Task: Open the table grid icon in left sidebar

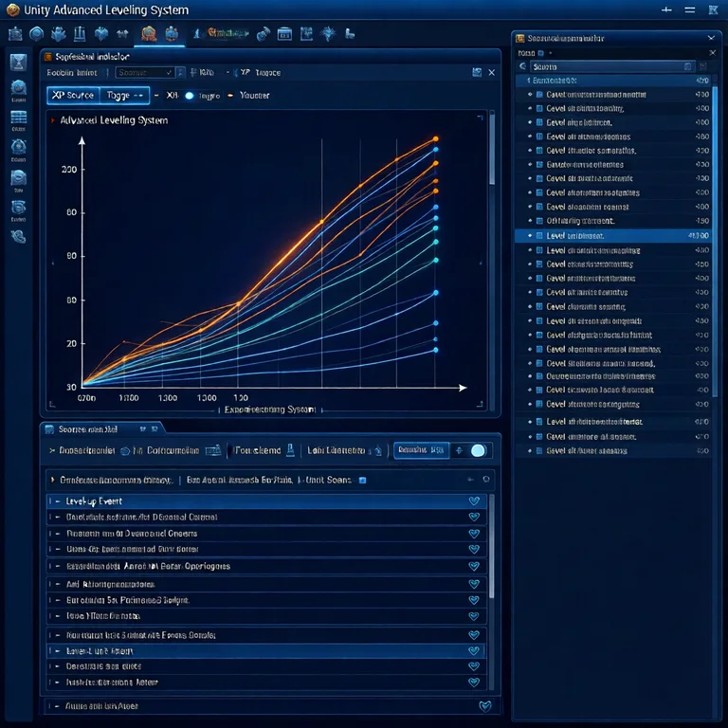Action: (x=19, y=117)
